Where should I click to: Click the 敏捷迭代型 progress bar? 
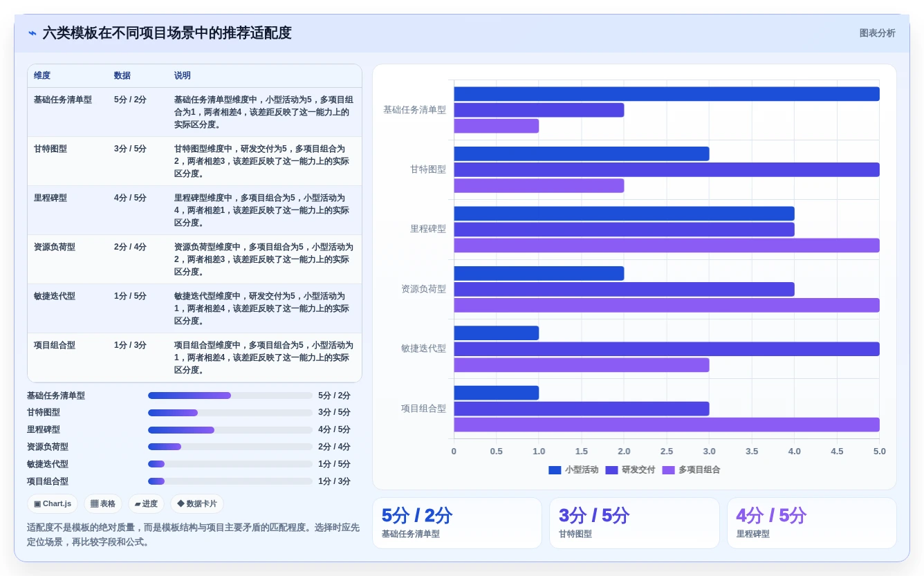point(230,464)
